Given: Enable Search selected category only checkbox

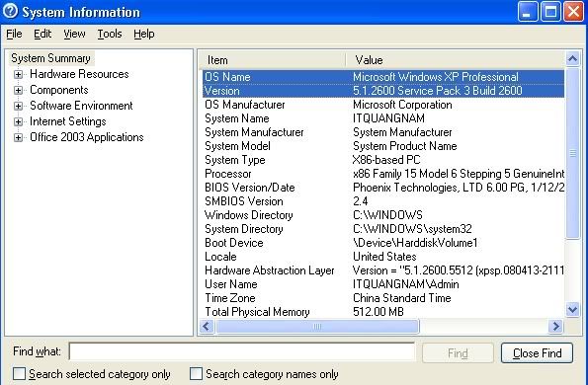Looking at the screenshot, I should tap(19, 374).
